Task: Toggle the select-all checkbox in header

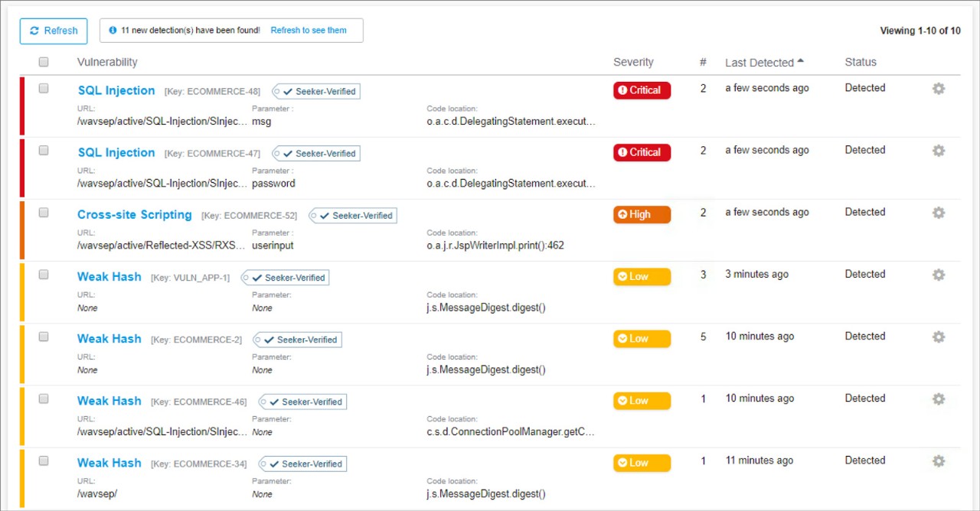Action: [44, 62]
